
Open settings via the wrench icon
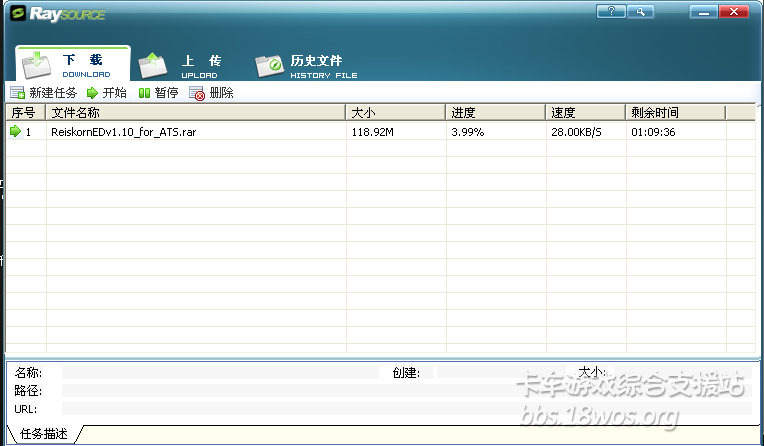coord(640,12)
